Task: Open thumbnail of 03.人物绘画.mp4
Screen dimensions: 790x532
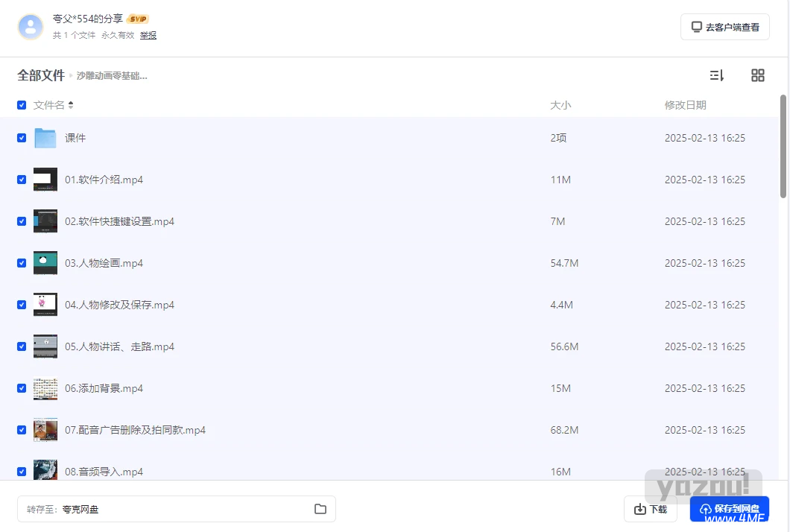Action: (45, 263)
